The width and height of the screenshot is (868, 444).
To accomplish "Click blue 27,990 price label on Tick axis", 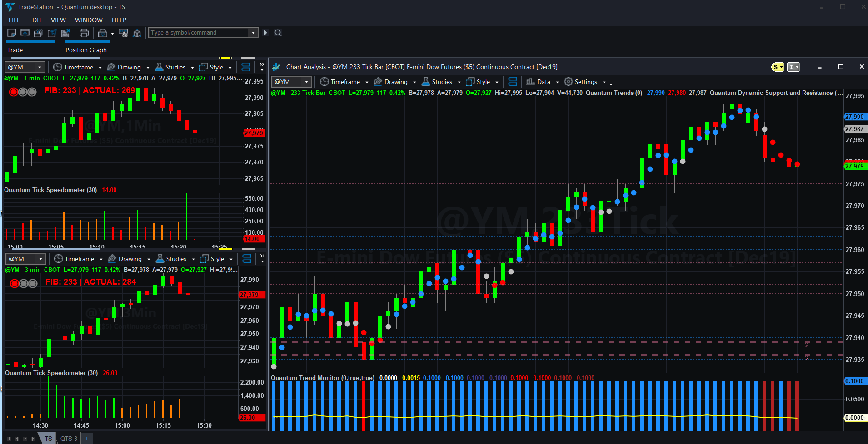I will tap(855, 117).
